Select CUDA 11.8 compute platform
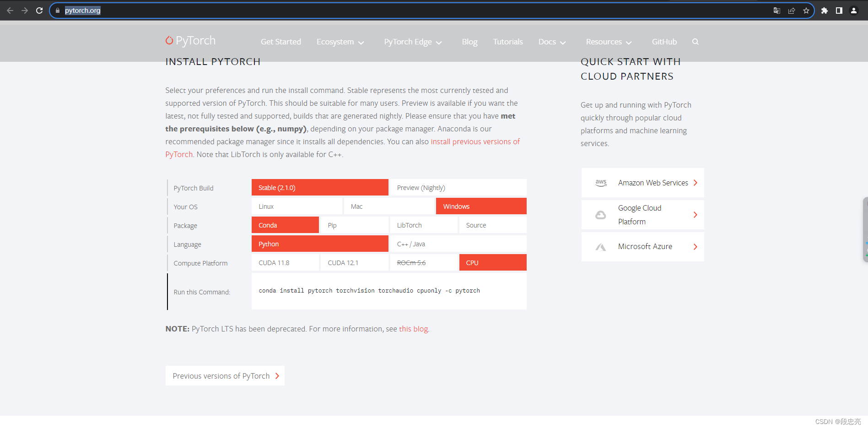 pos(285,263)
